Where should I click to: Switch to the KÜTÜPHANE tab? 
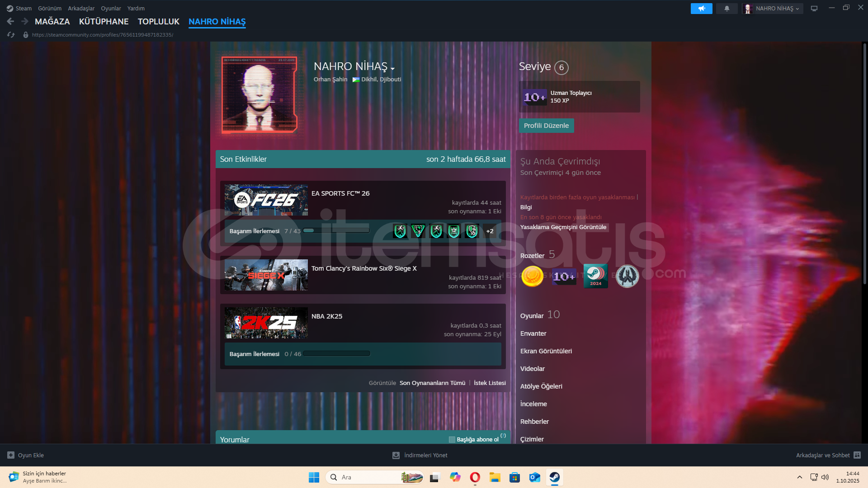(x=104, y=21)
